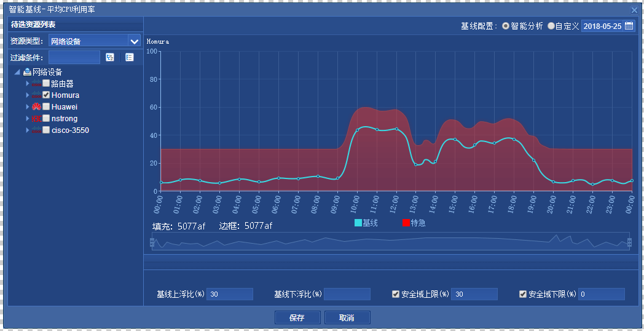Uncheck the Homura device checkbox
Image resolution: width=644 pixels, height=331 pixels.
(46, 95)
